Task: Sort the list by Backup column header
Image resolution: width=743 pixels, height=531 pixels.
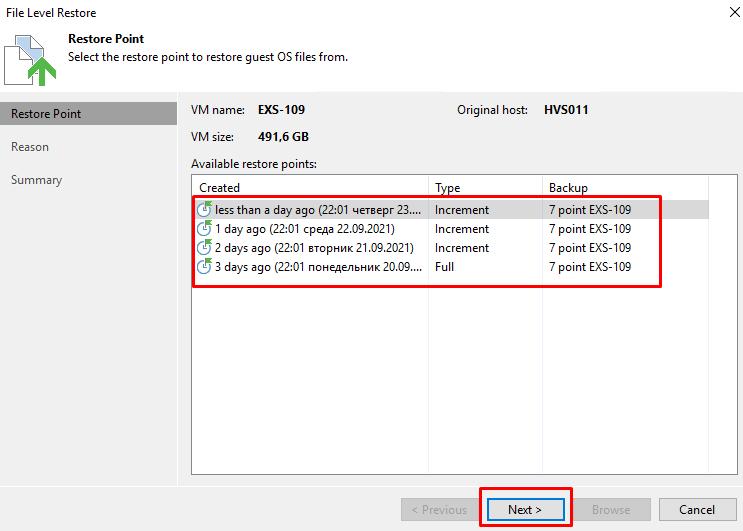Action: (x=568, y=188)
